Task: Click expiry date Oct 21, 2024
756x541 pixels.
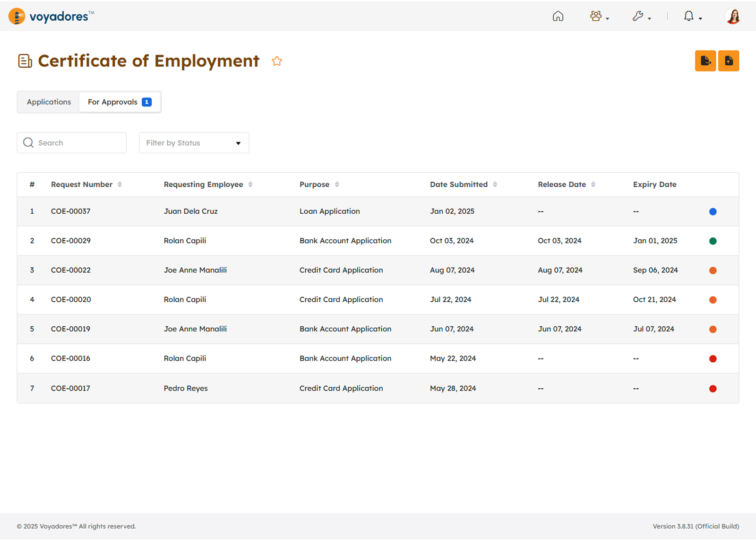Action: [x=654, y=299]
